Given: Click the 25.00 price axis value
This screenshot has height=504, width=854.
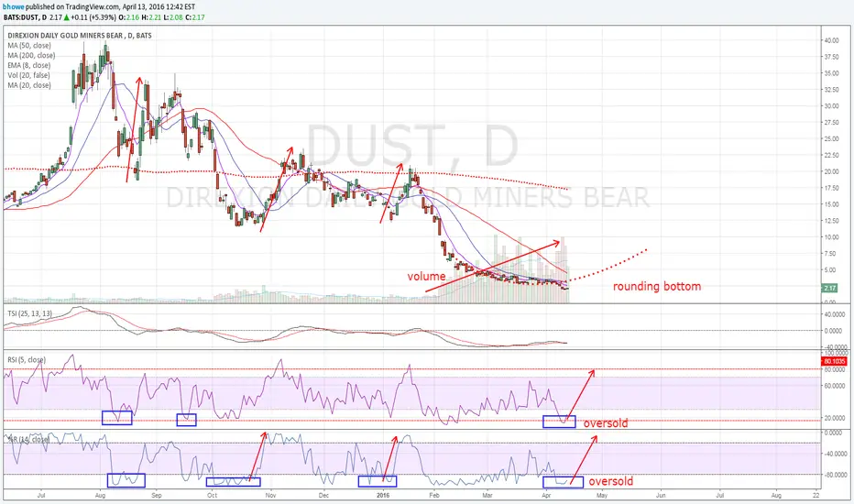Looking at the screenshot, I should coord(831,139).
